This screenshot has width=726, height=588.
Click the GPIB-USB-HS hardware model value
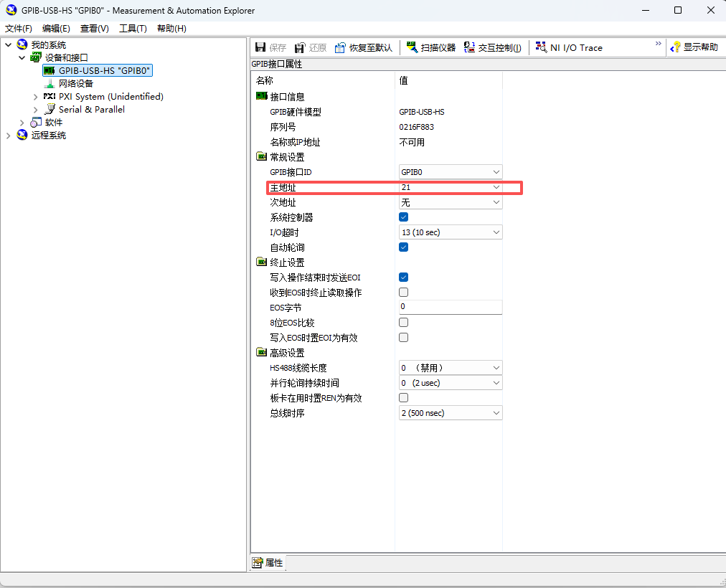[422, 112]
